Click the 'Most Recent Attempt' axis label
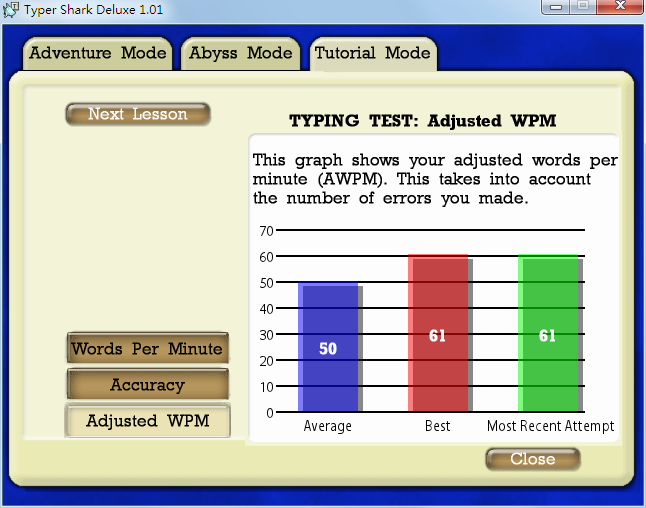The image size is (646, 508). point(550,426)
